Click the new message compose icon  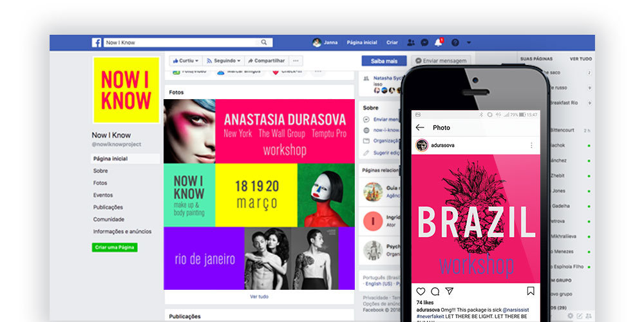point(580,316)
